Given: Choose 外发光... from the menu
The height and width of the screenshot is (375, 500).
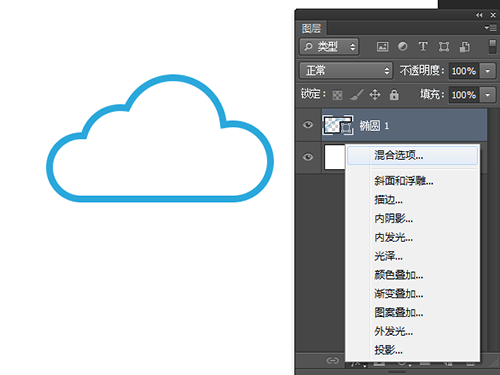Looking at the screenshot, I should [x=413, y=331].
